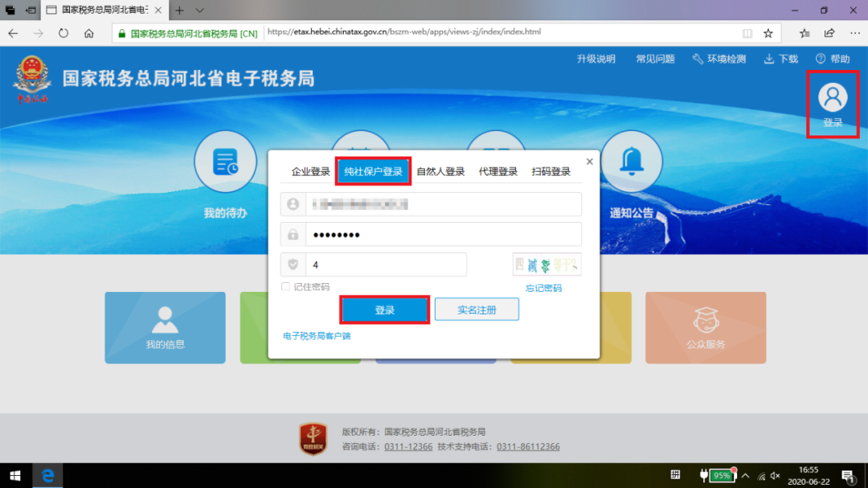Open the 我的待办 circular icon

(x=225, y=162)
